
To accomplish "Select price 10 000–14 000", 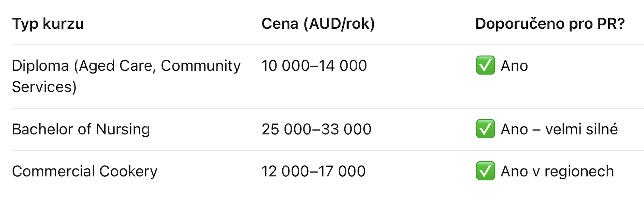I will (x=314, y=66).
